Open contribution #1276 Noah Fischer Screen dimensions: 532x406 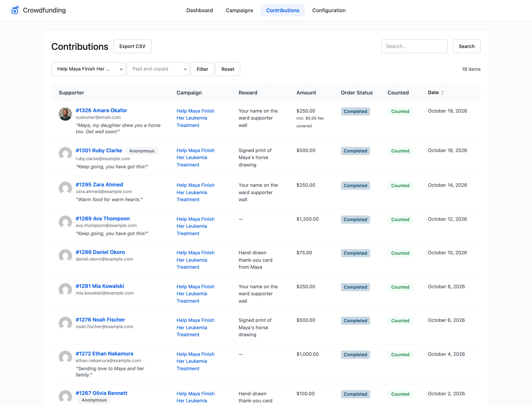click(x=100, y=320)
